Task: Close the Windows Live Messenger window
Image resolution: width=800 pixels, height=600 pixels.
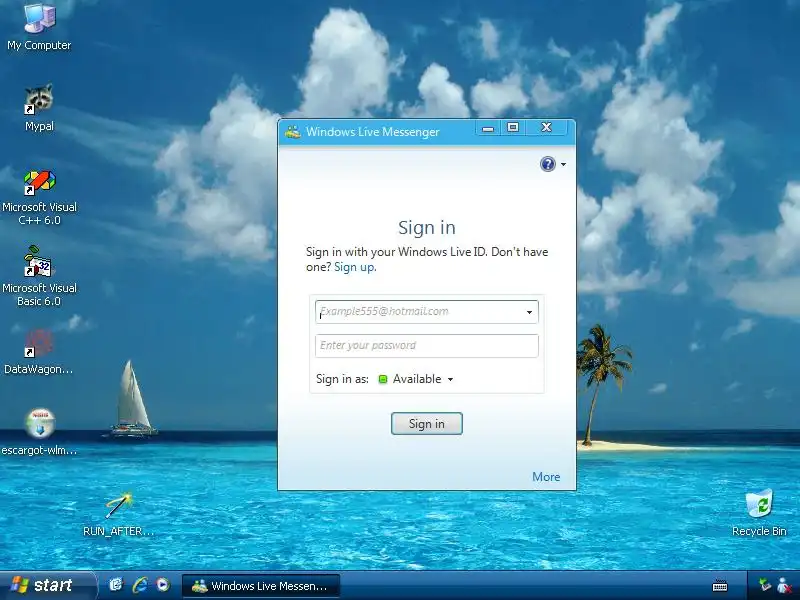Action: (546, 128)
